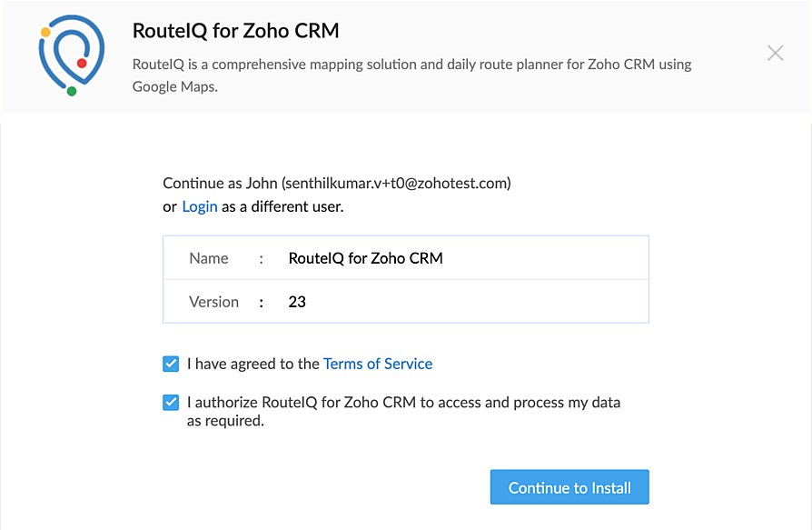Screen dimensions: 812x530
Task: Click the RouteIQ description paragraph
Action: click(411, 65)
